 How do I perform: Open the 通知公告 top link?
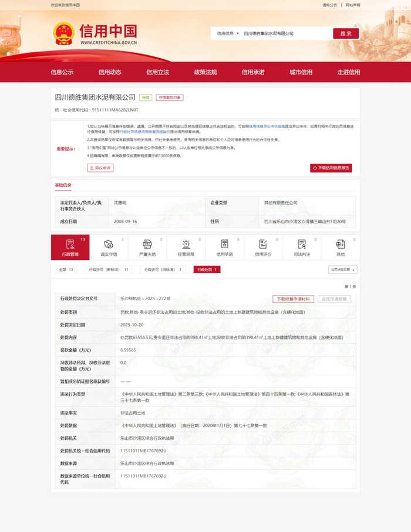(329, 5)
